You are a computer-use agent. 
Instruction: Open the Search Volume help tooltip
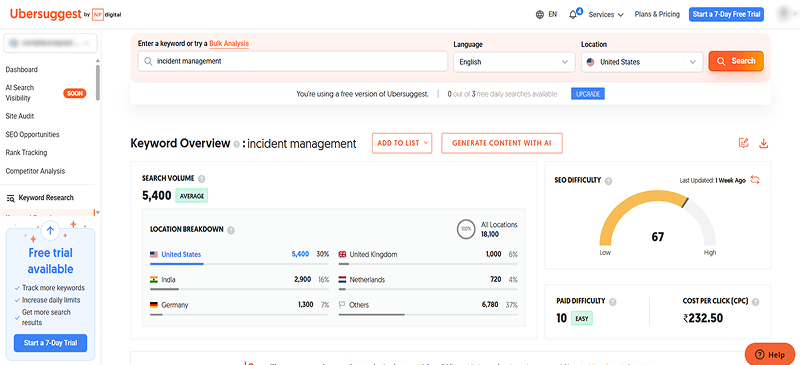coord(202,179)
